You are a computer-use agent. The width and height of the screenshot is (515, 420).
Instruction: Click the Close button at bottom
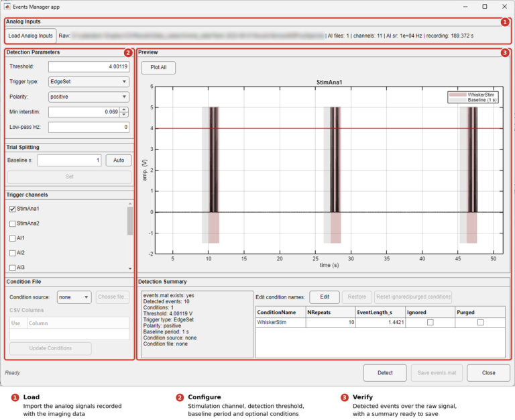488,373
